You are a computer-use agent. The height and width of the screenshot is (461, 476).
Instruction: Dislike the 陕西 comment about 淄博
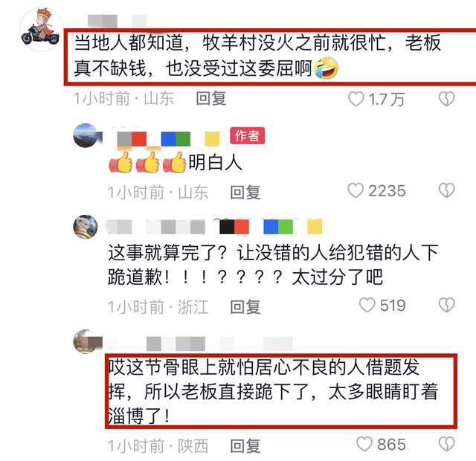446,445
